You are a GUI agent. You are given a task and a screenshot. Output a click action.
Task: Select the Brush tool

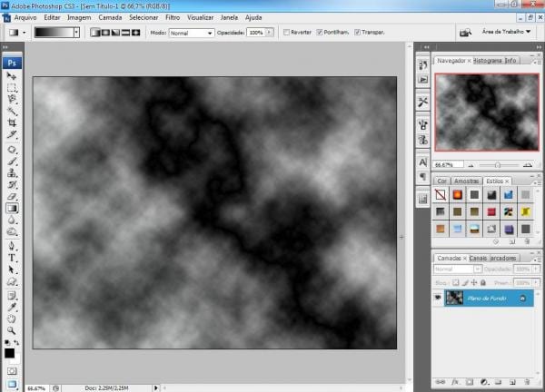12,162
